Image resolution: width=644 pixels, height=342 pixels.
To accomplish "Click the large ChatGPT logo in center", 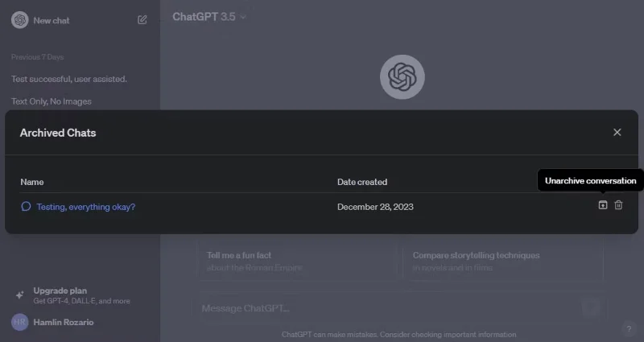I will coord(402,76).
